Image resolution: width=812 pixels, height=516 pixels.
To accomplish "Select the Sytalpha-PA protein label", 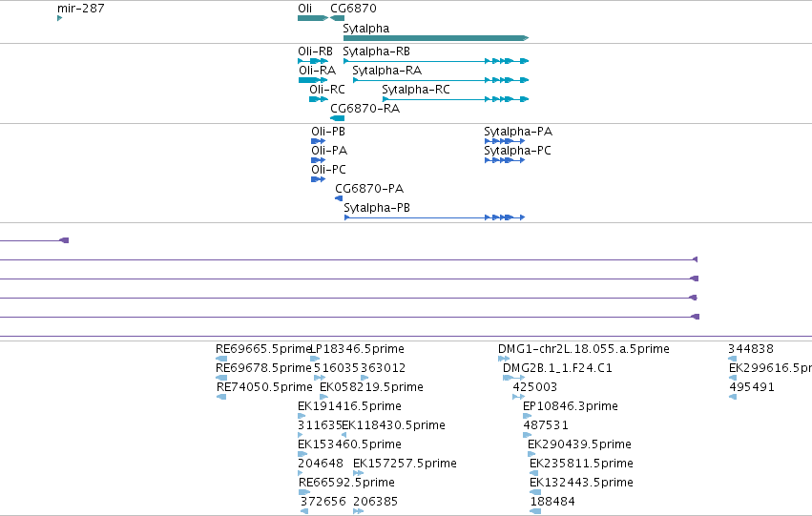I will click(x=518, y=132).
